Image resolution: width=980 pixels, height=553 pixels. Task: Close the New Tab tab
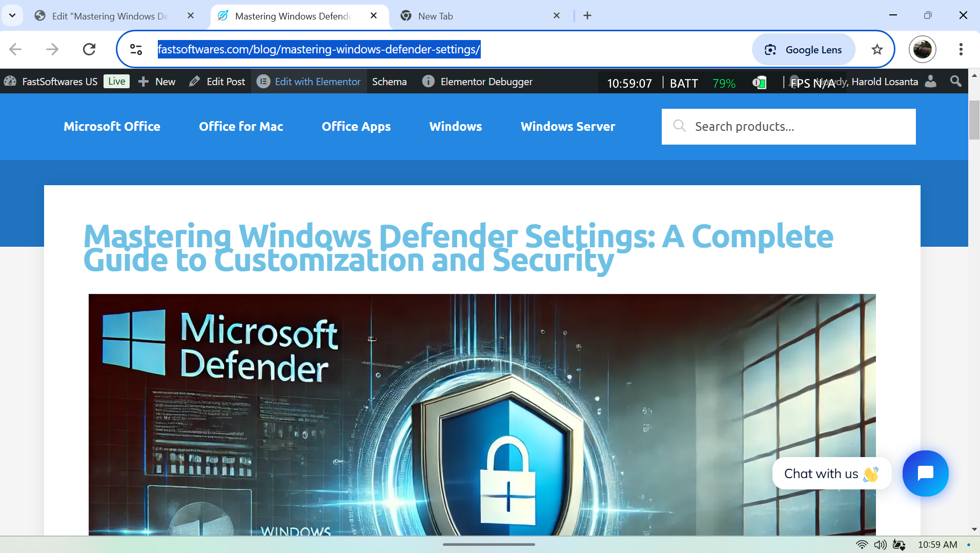(x=557, y=16)
